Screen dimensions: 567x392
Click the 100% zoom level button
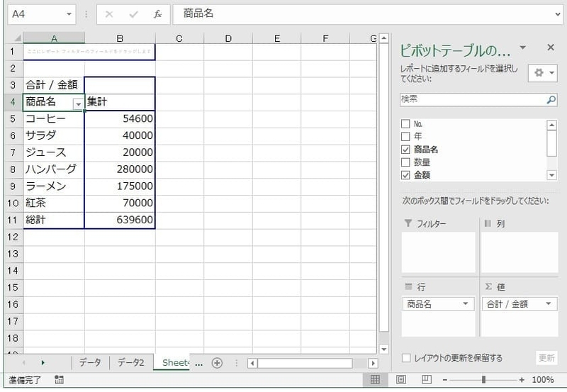point(543,380)
